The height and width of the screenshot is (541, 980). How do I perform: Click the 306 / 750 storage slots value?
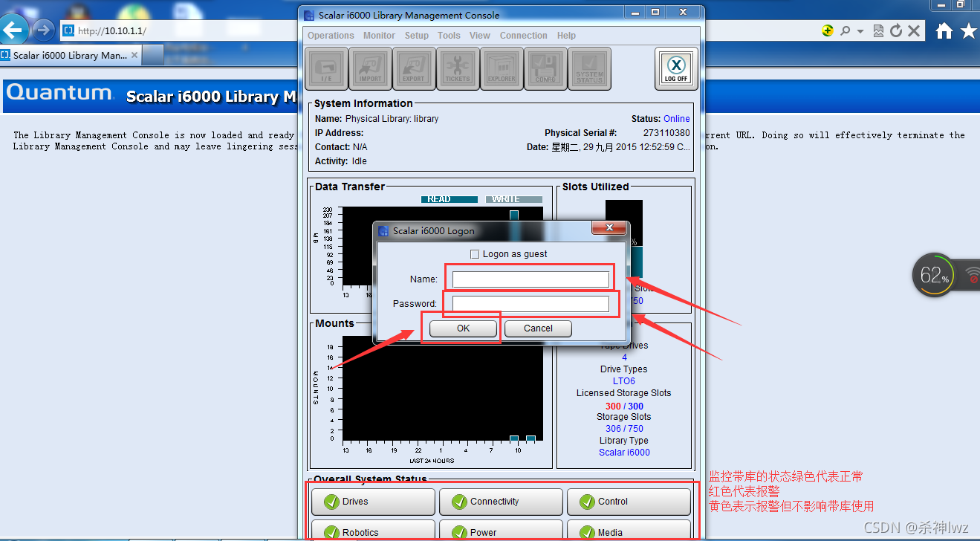tap(624, 429)
